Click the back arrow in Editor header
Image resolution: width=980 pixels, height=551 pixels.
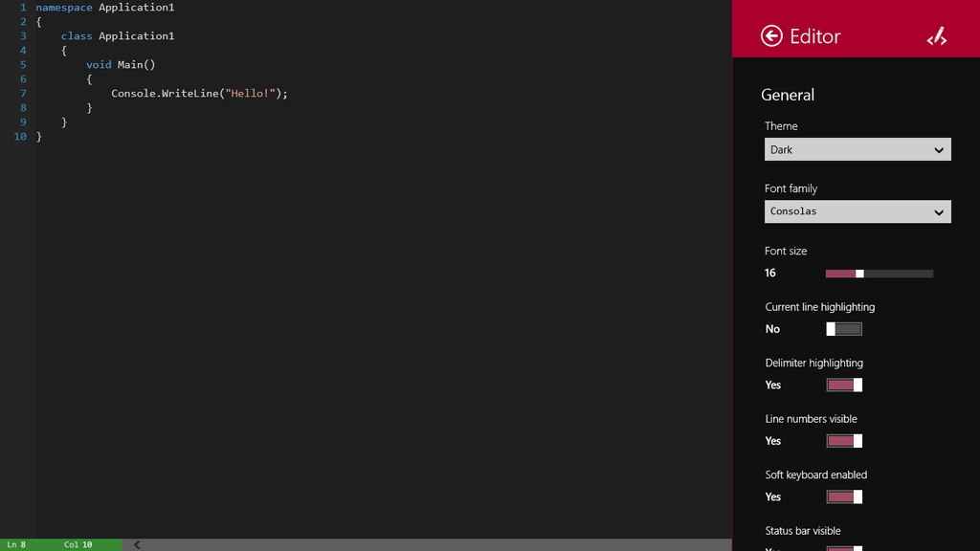tap(771, 36)
